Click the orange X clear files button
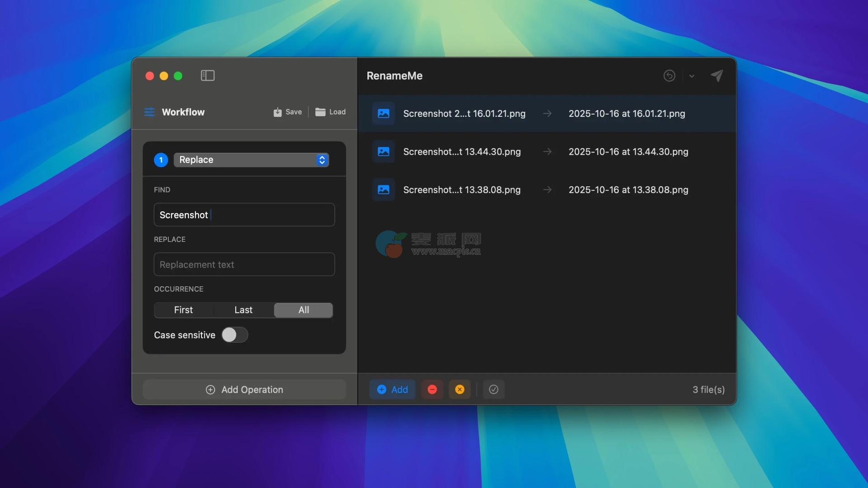The height and width of the screenshot is (488, 868). (x=460, y=389)
